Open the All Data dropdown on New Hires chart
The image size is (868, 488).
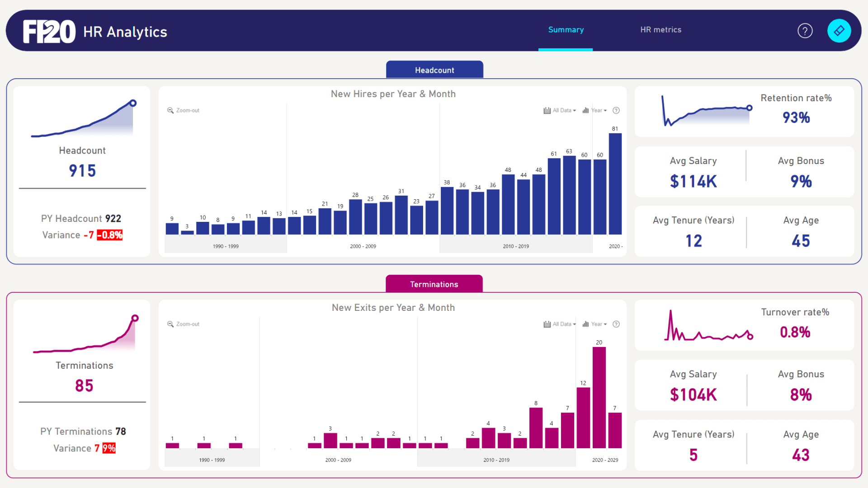(562, 110)
